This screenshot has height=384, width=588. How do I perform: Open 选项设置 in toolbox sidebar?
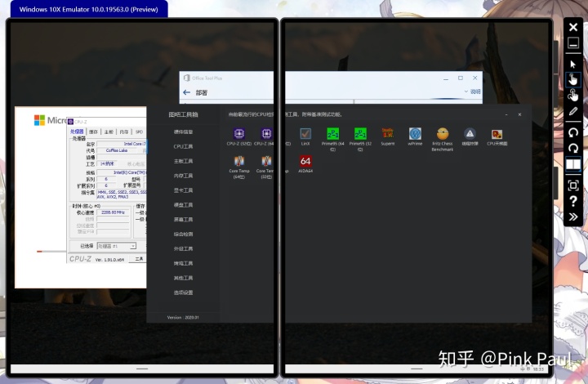click(x=183, y=292)
